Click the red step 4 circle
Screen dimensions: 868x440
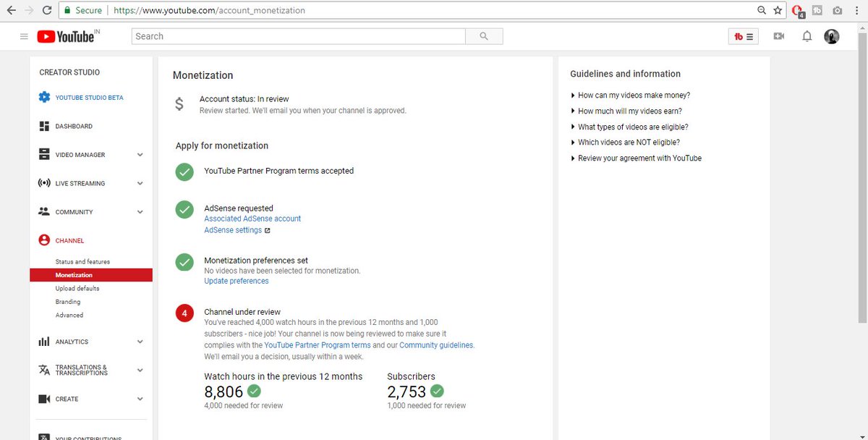[x=184, y=313]
